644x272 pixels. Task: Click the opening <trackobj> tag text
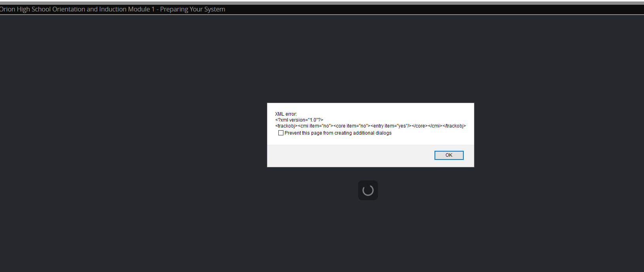286,126
